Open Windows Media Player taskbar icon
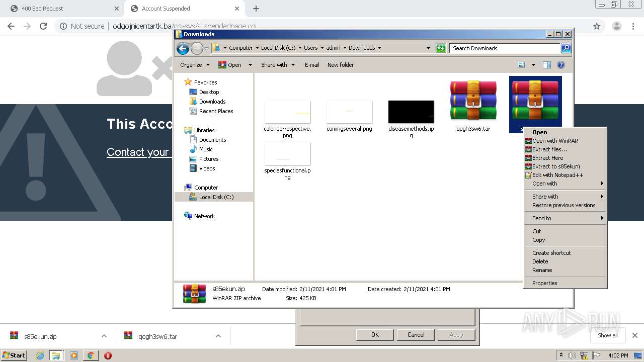 click(x=74, y=355)
